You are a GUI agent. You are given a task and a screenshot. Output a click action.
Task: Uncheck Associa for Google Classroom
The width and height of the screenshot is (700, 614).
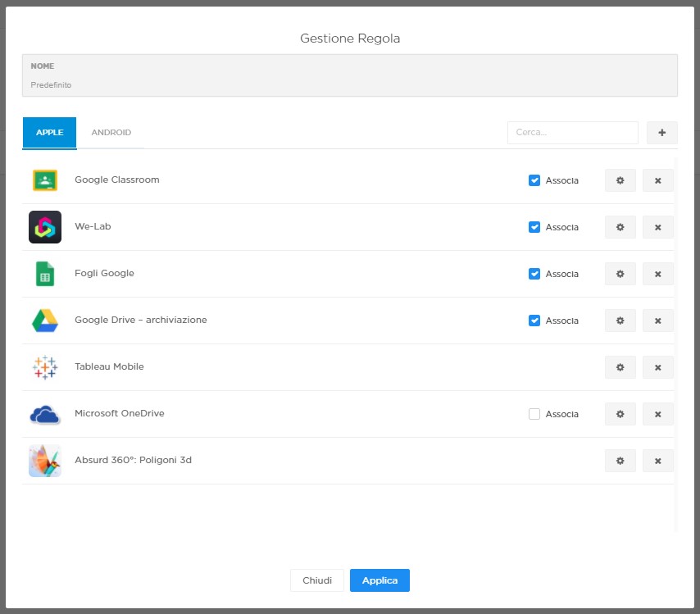click(x=534, y=180)
